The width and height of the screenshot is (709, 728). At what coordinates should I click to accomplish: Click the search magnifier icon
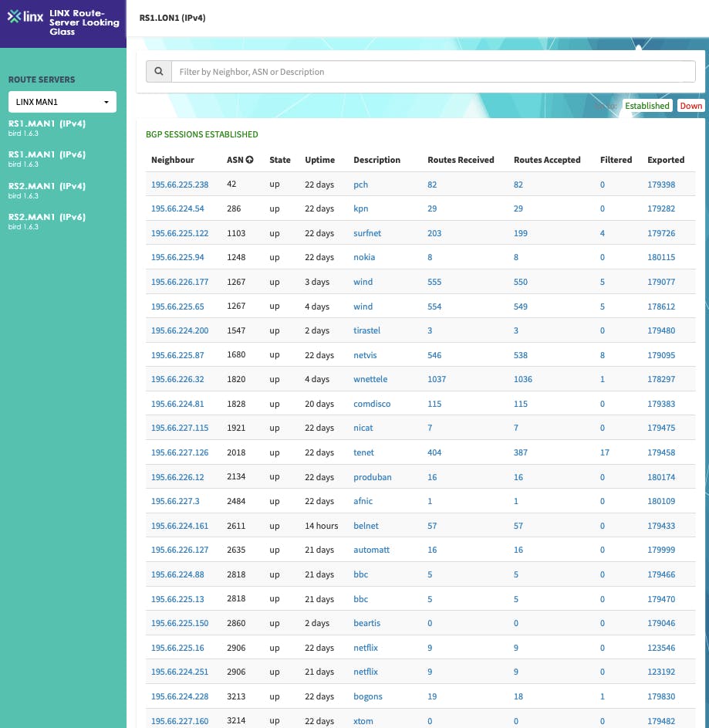pyautogui.click(x=159, y=72)
